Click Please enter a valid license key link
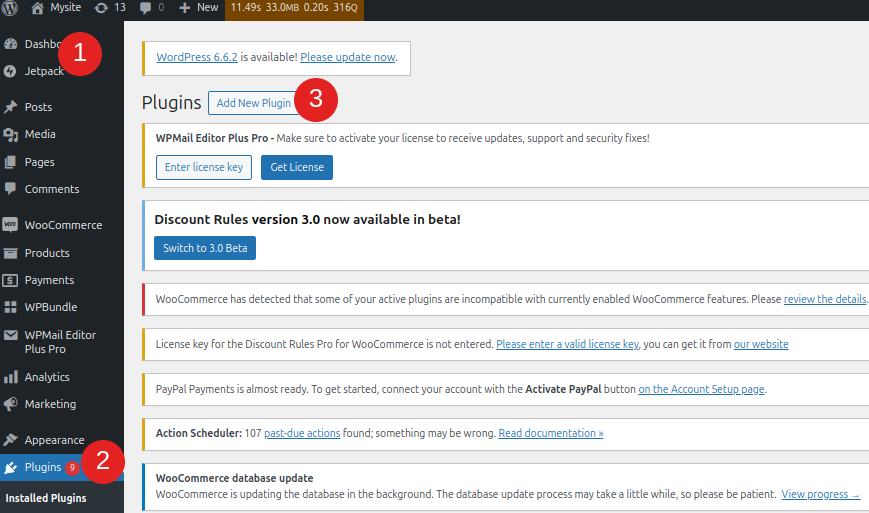This screenshot has width=869, height=513. click(x=568, y=344)
